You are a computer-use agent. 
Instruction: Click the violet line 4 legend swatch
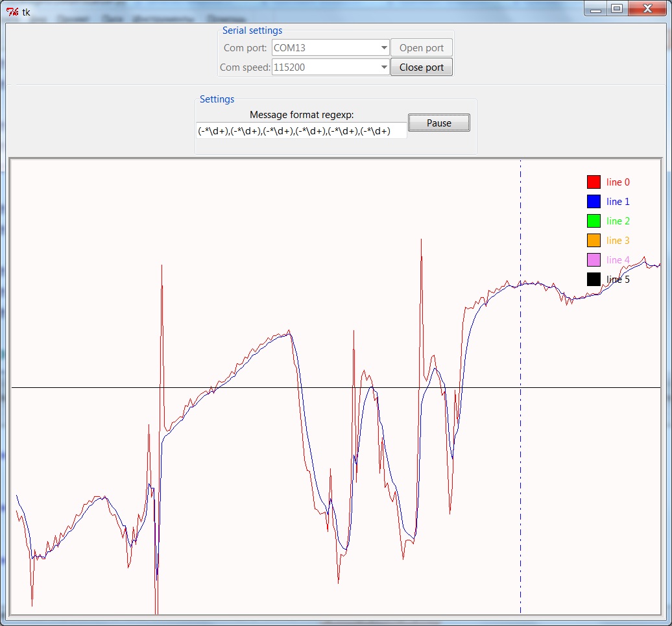point(594,260)
